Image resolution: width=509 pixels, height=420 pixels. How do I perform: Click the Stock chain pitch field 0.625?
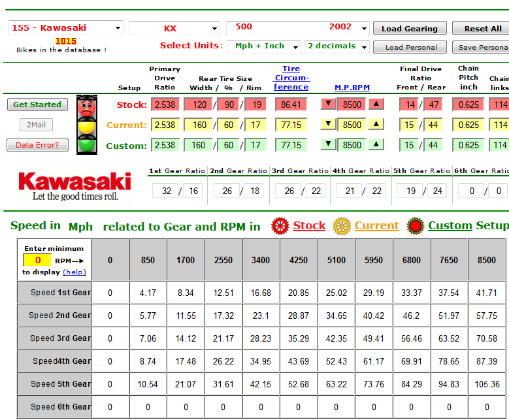[x=468, y=105]
